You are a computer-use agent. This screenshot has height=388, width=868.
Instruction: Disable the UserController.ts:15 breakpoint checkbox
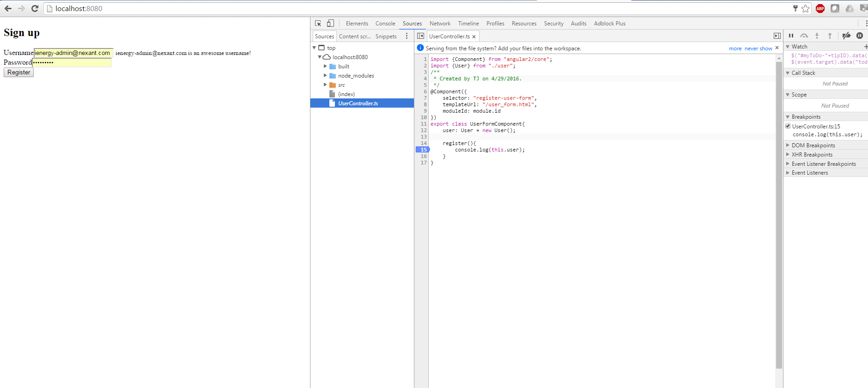788,126
